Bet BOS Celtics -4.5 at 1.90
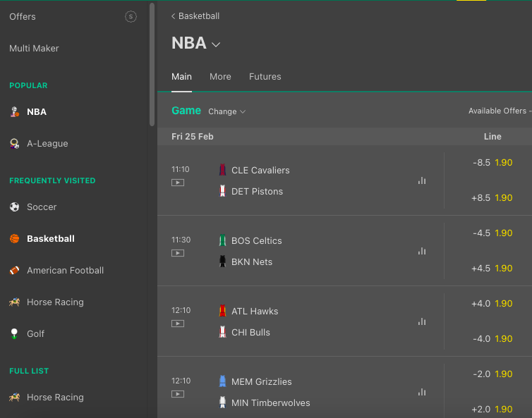The height and width of the screenshot is (418, 532). coord(492,233)
